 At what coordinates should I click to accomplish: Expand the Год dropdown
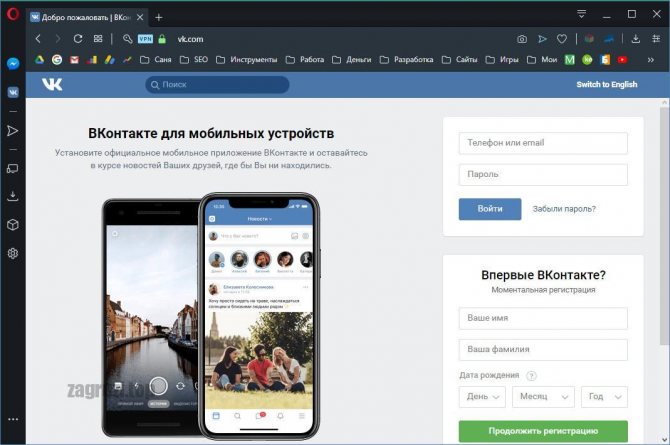point(604,397)
